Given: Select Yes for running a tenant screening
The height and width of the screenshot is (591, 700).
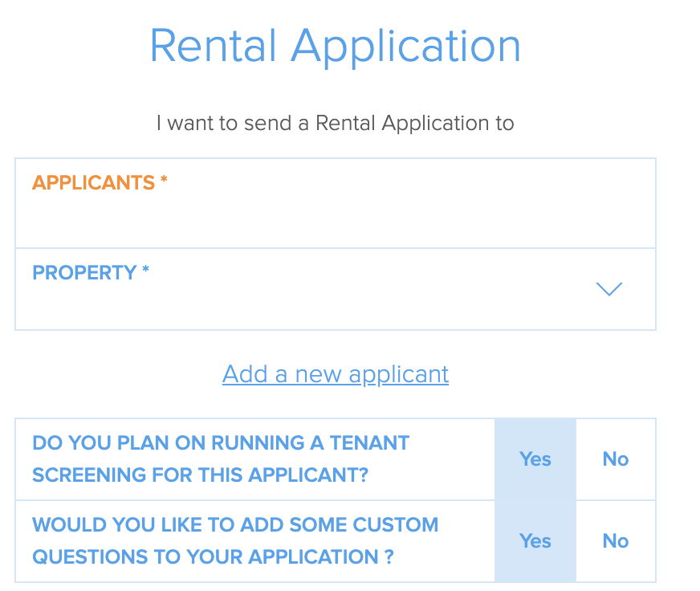Looking at the screenshot, I should (x=535, y=459).
